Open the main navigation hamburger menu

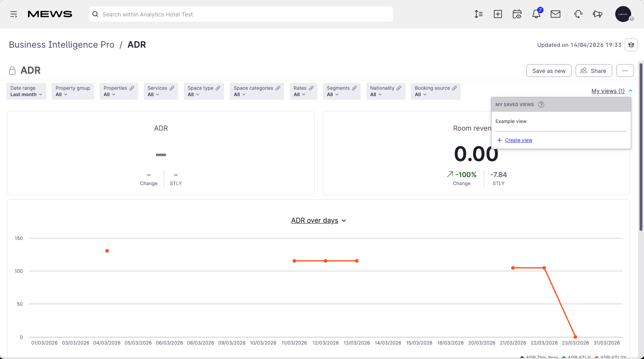point(14,14)
